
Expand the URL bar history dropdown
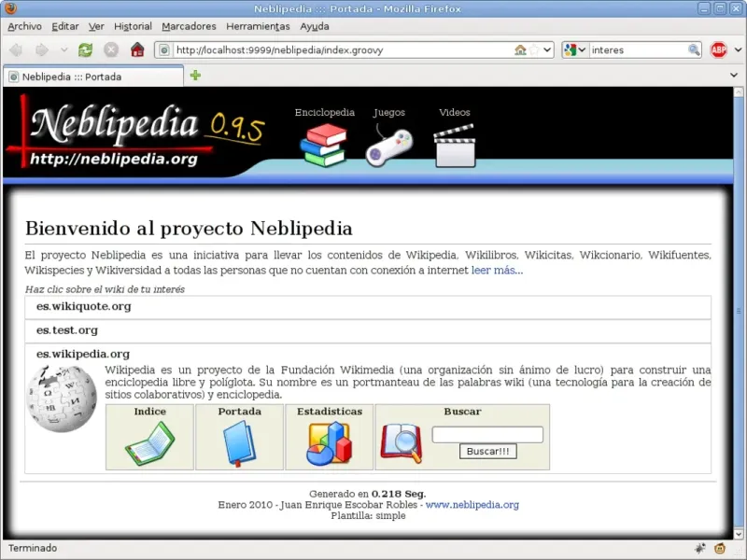547,49
